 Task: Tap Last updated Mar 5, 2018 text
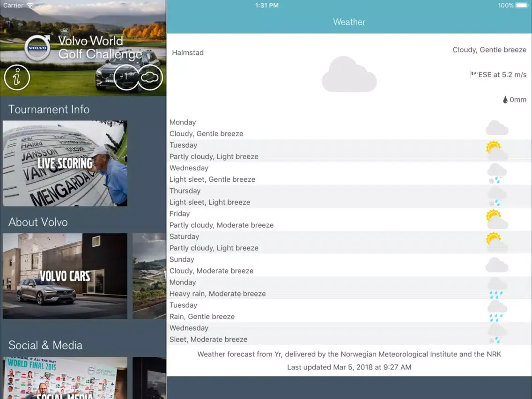coord(349,367)
